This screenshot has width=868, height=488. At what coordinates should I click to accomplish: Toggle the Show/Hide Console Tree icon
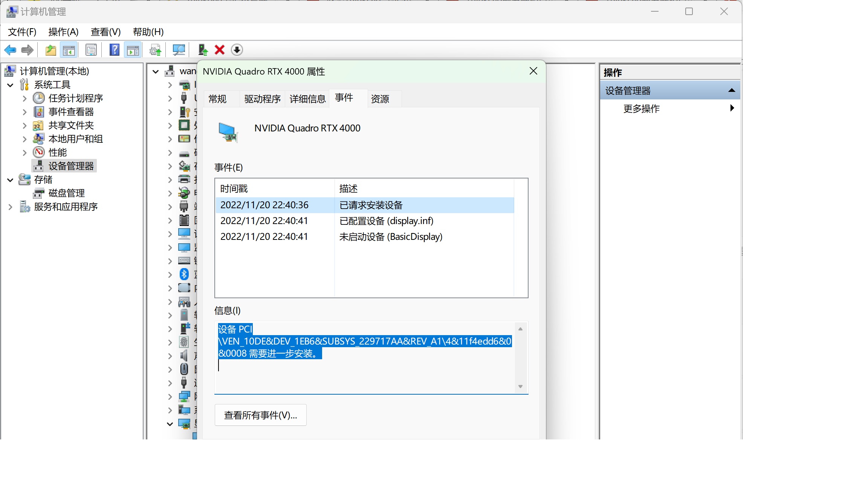(69, 50)
